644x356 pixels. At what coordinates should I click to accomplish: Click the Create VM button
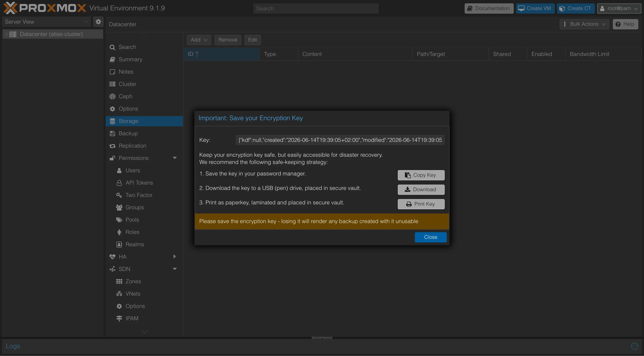click(x=535, y=9)
